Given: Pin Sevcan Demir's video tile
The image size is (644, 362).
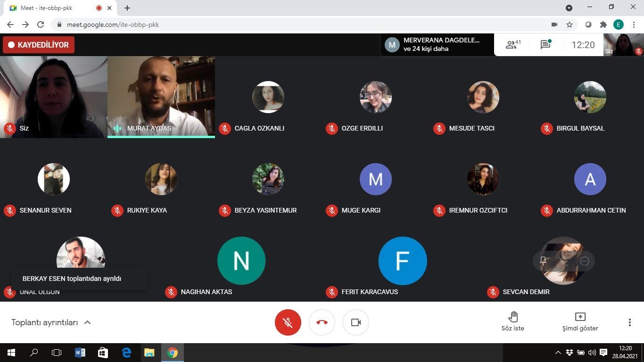Looking at the screenshot, I should click(x=543, y=261).
